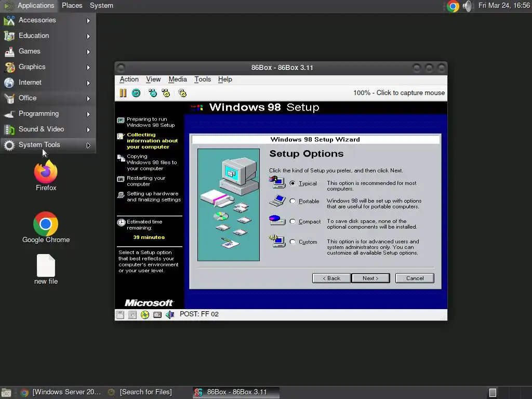Open the System menu in top panel
Image resolution: width=532 pixels, height=399 pixels.
101,6
